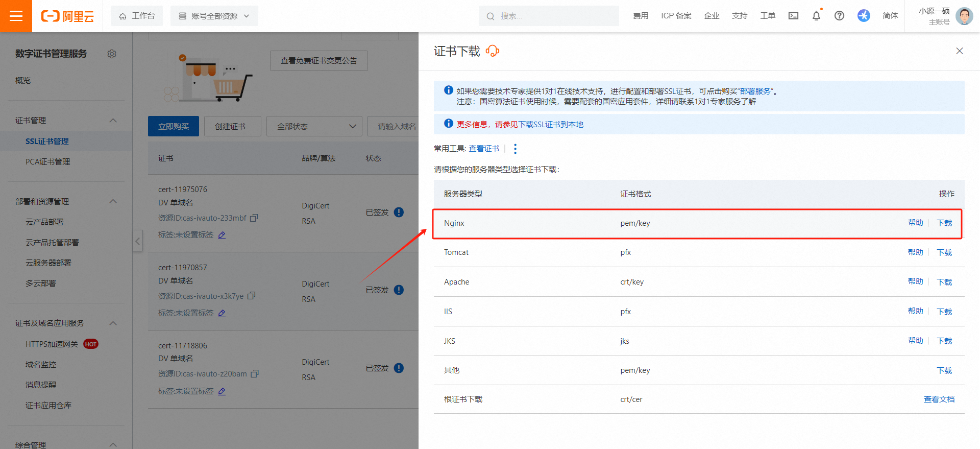980x449 pixels.
Task: Copy resource ID cas-ivauto-z20bam
Action: tap(255, 374)
